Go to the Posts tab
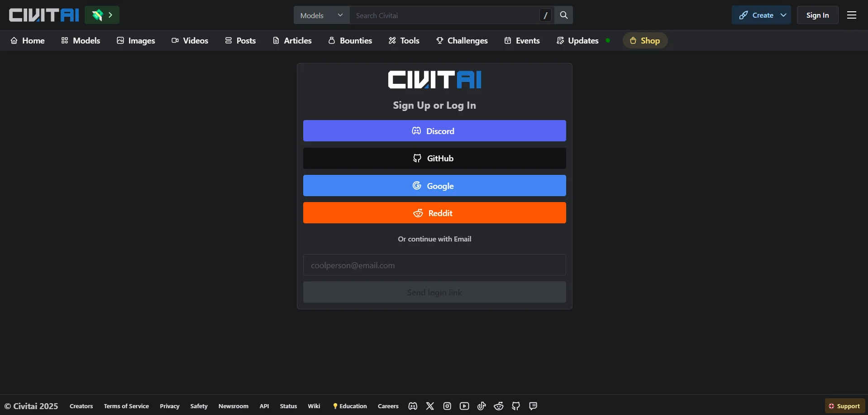This screenshot has height=415, width=868. 240,40
